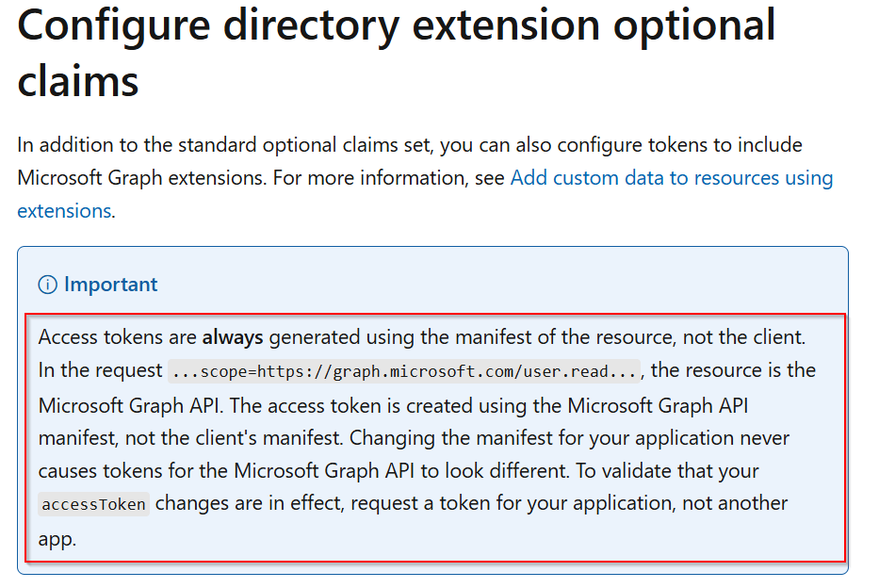This screenshot has height=588, width=879.
Task: Click 'In the request' before the code snippet
Action: (x=100, y=370)
